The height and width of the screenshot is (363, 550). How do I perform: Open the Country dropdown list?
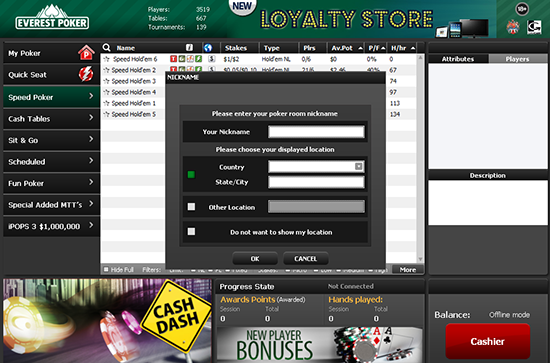tap(358, 166)
